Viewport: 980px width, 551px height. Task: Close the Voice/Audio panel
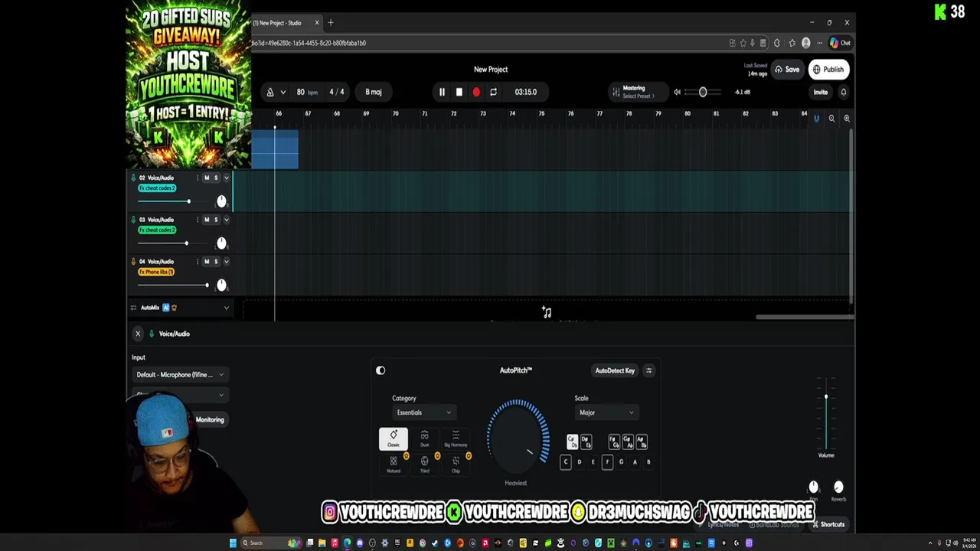[x=138, y=334]
